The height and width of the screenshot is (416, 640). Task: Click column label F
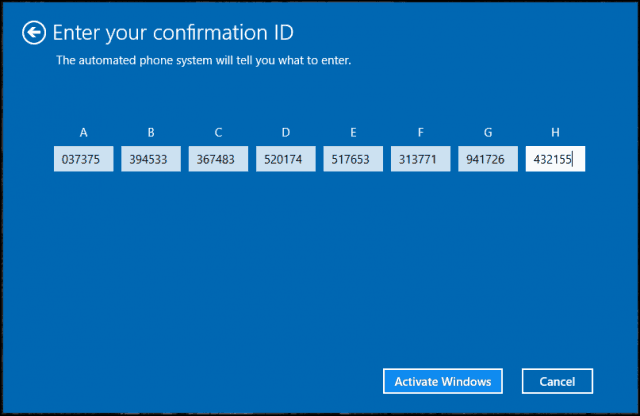pos(420,132)
